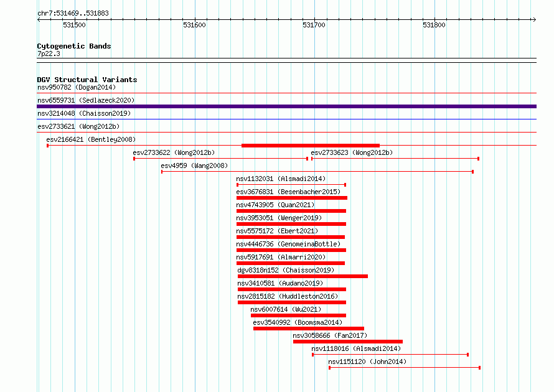Click nsv5917691 (Almarri2020) label
The width and height of the screenshot is (554, 392).
[x=281, y=257]
